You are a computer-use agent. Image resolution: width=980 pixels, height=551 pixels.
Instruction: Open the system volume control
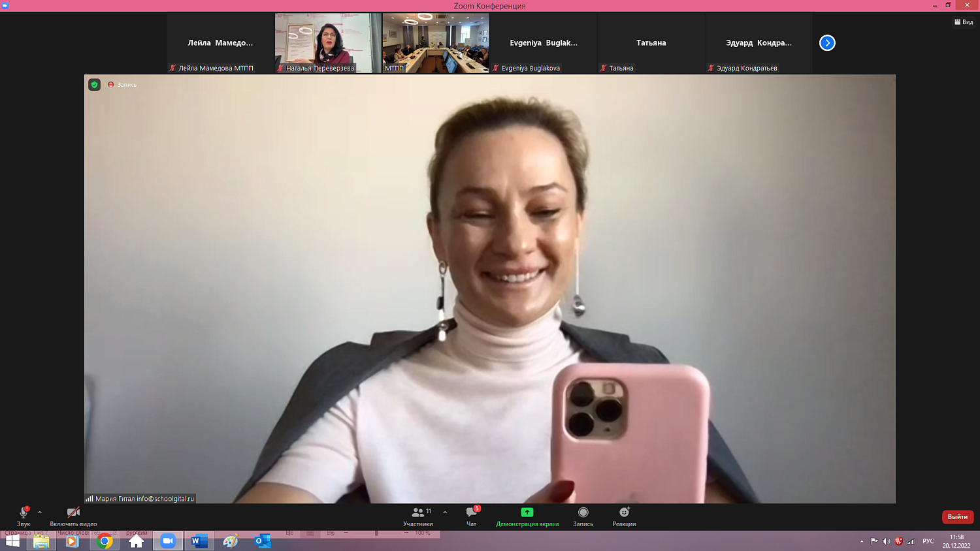[887, 541]
